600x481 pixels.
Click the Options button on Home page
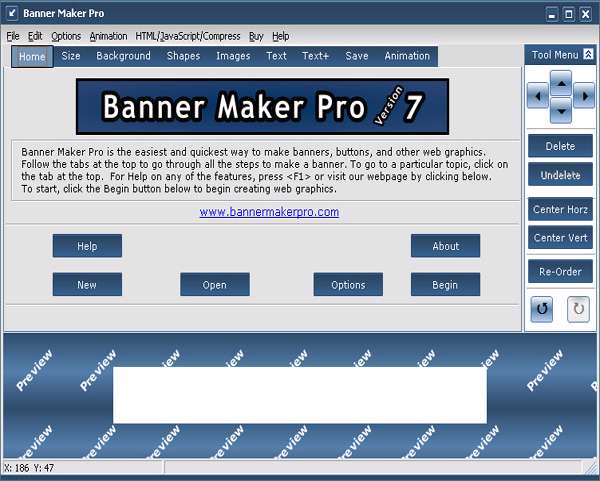(348, 284)
